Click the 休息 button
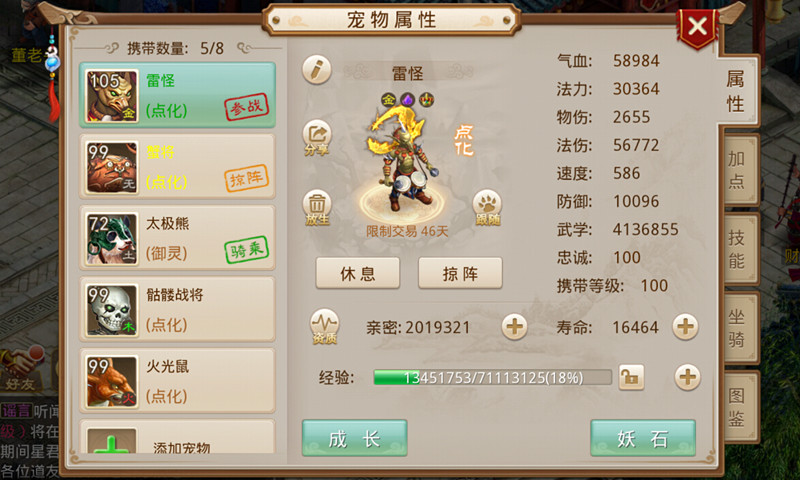 358,273
